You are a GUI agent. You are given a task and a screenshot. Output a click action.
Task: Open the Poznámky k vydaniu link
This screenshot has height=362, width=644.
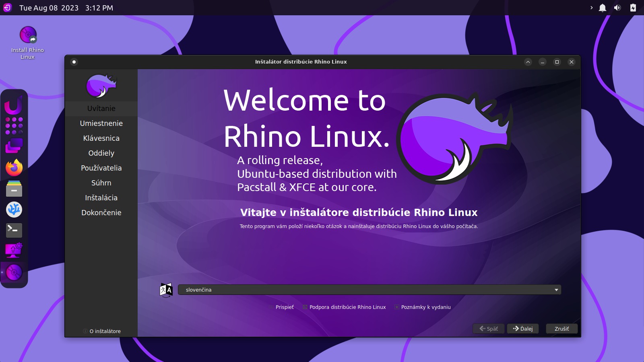[425, 307]
